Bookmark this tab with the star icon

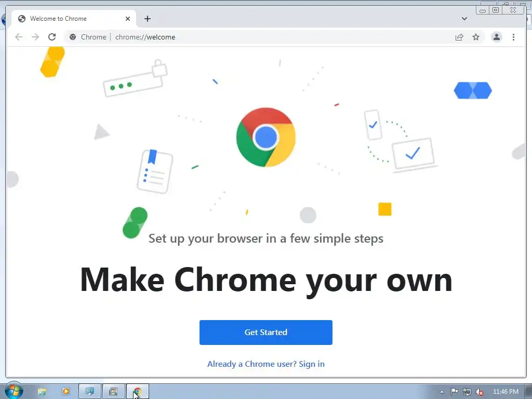(x=476, y=37)
